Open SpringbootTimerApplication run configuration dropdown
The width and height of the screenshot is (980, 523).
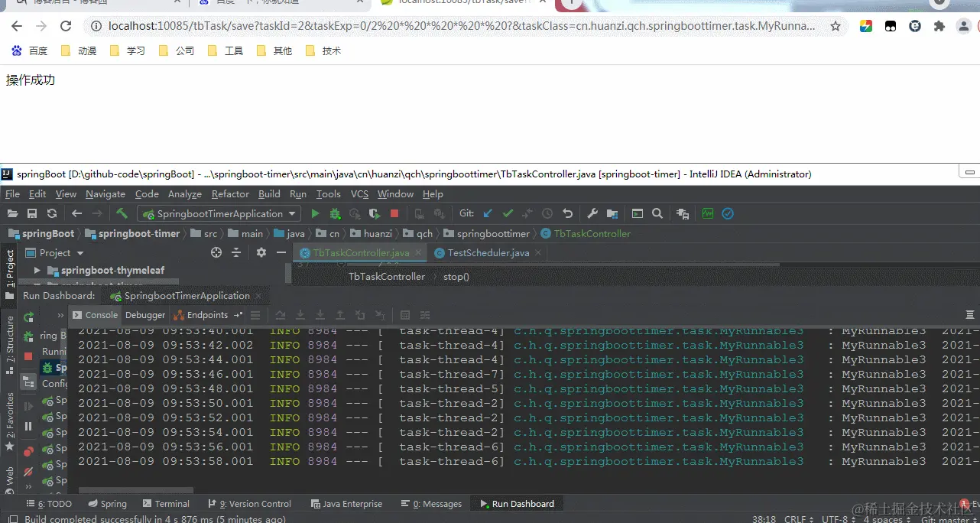[x=220, y=214]
